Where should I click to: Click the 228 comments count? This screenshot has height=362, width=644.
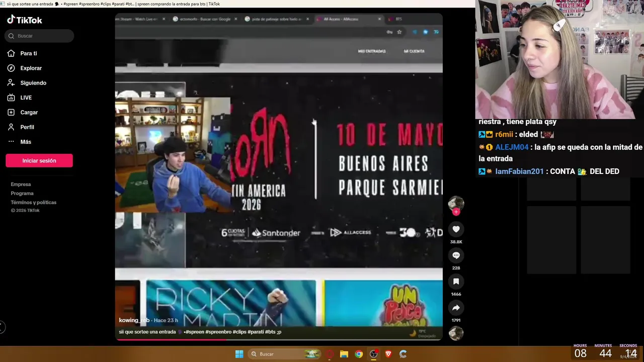456,268
